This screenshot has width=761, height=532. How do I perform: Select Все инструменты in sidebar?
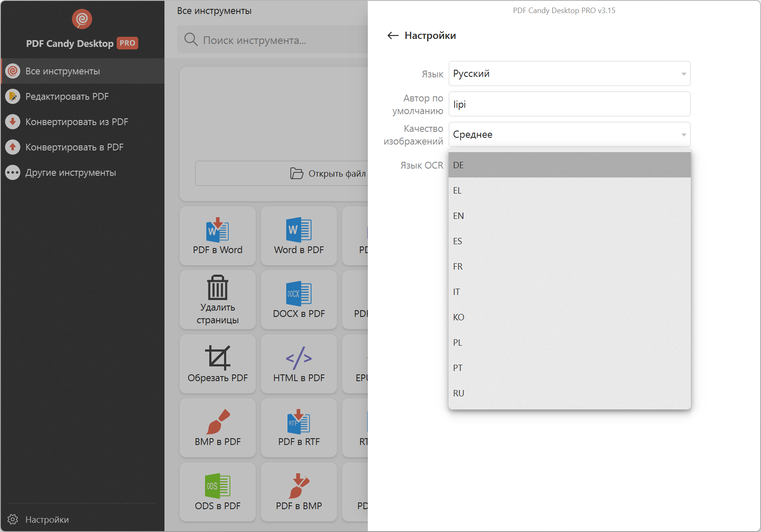(x=82, y=71)
